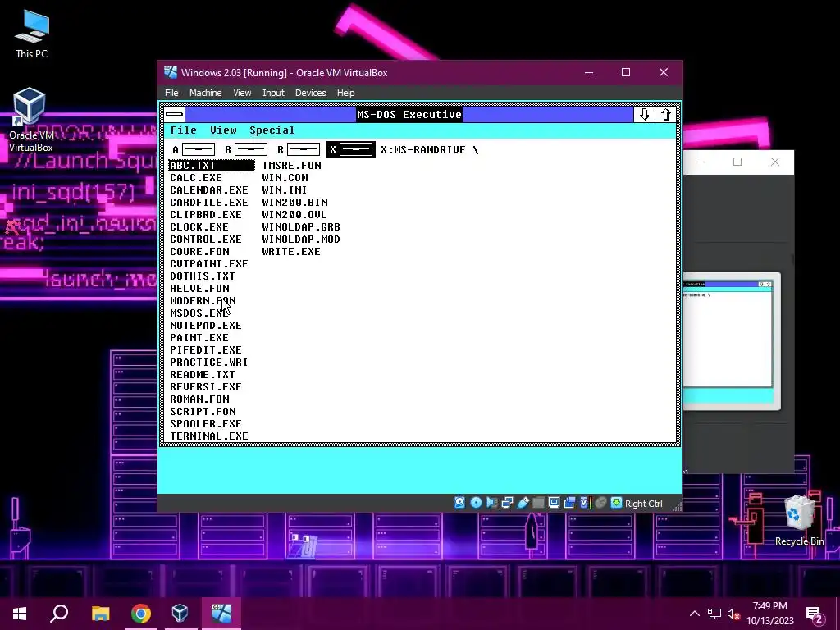Select drive R icon
The width and height of the screenshot is (840, 630).
[299, 150]
